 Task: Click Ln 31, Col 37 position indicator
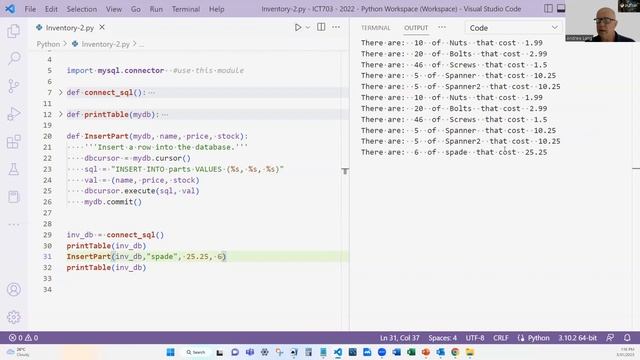tap(400, 338)
